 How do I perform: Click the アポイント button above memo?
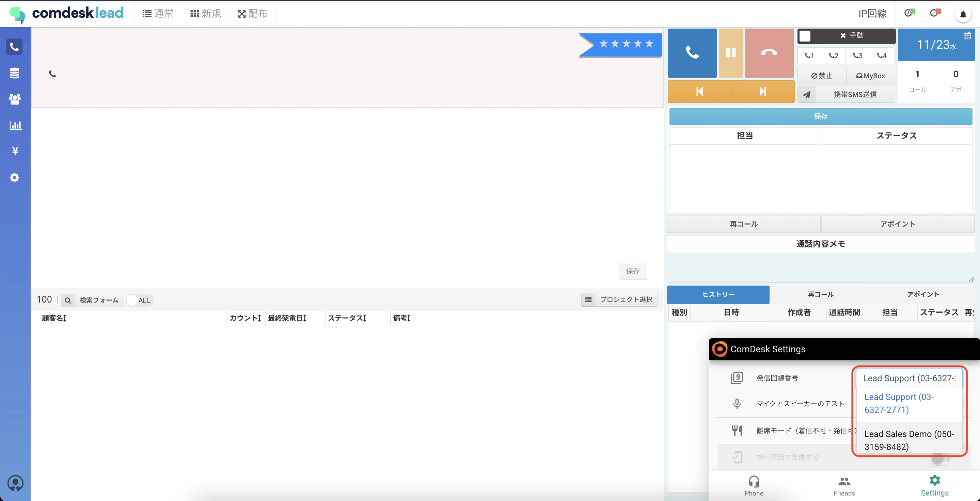coord(898,224)
